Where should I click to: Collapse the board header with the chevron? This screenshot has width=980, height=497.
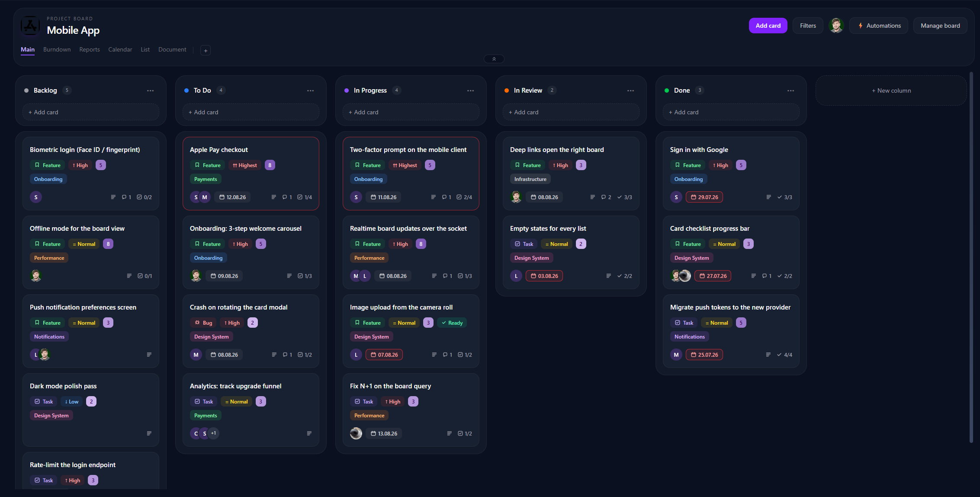pos(494,59)
